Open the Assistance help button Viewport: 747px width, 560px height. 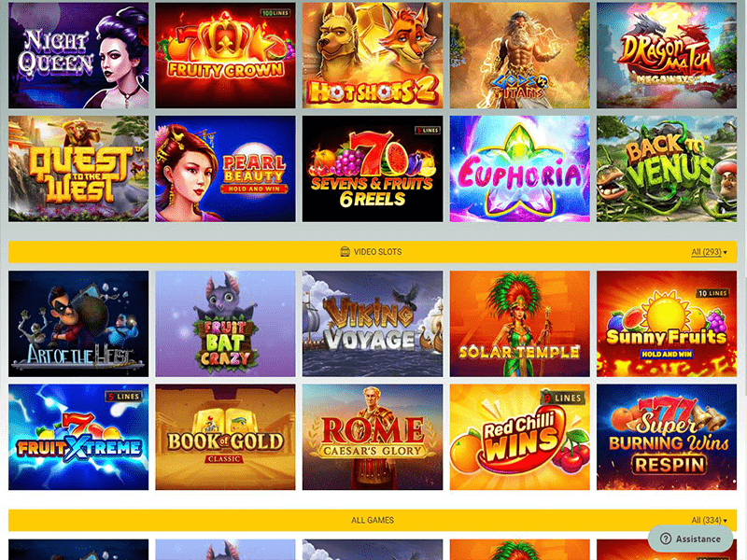click(690, 539)
